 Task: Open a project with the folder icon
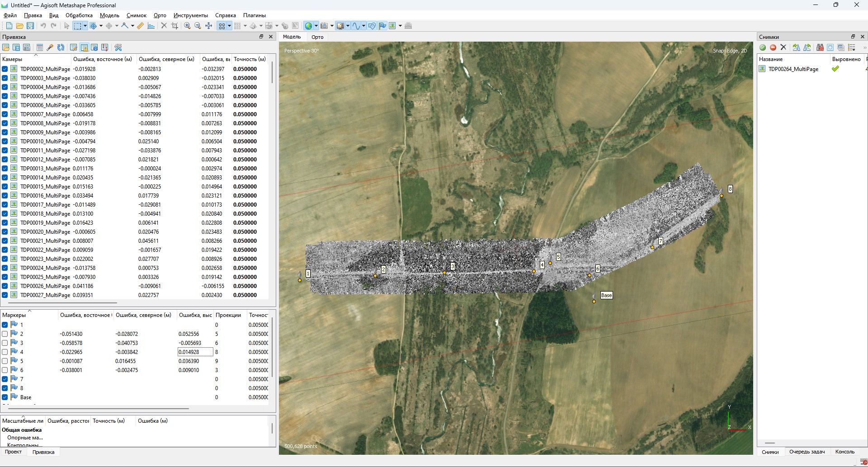click(x=19, y=26)
